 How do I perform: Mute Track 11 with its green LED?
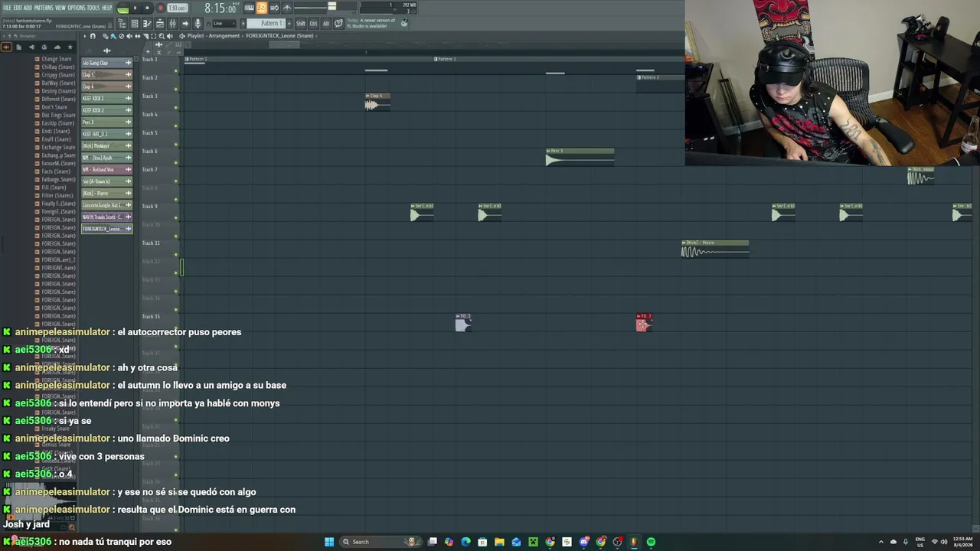point(176,255)
